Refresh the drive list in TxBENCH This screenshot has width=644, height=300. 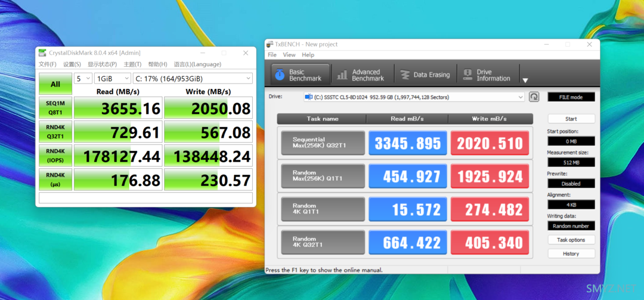tap(534, 97)
